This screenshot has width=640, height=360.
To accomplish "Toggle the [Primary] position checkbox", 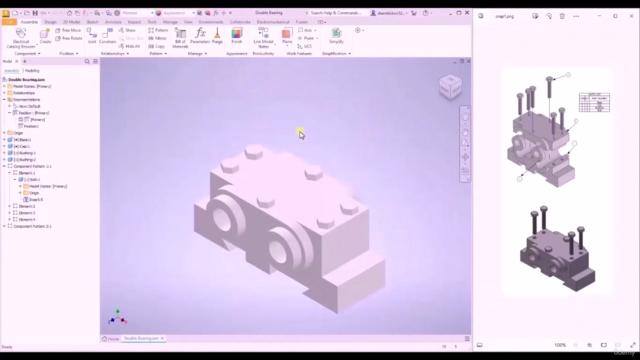I will coord(21,120).
